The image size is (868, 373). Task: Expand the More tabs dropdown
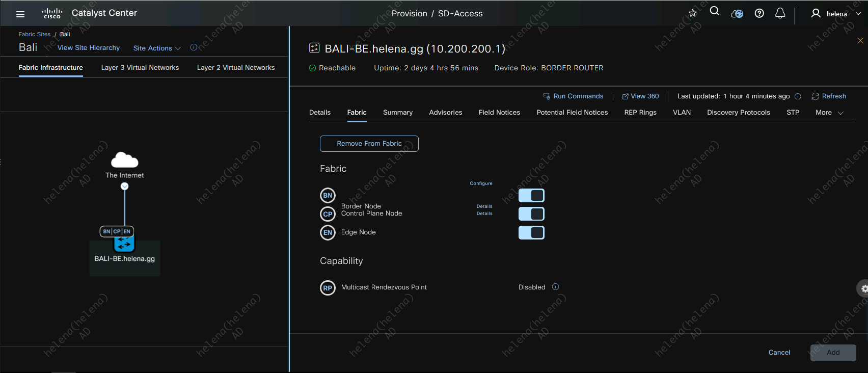tap(829, 113)
